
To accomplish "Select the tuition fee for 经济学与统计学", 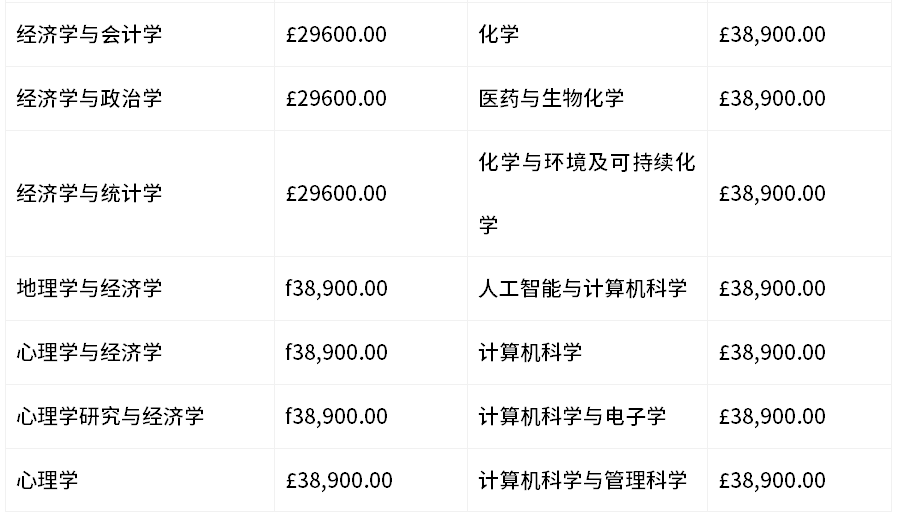I will point(336,193).
